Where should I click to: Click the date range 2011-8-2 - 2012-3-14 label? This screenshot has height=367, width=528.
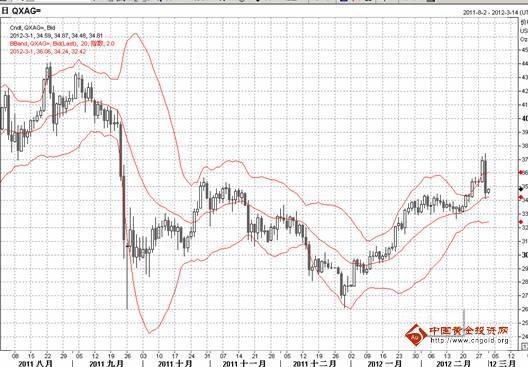(x=492, y=12)
